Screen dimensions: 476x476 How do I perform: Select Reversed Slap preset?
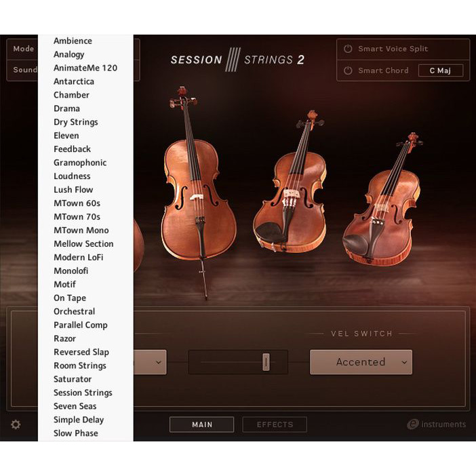(x=81, y=352)
